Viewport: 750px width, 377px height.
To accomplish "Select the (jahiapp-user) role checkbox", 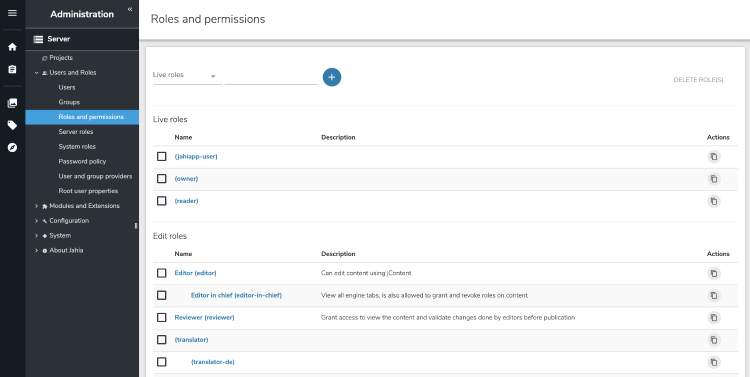I will tap(162, 156).
